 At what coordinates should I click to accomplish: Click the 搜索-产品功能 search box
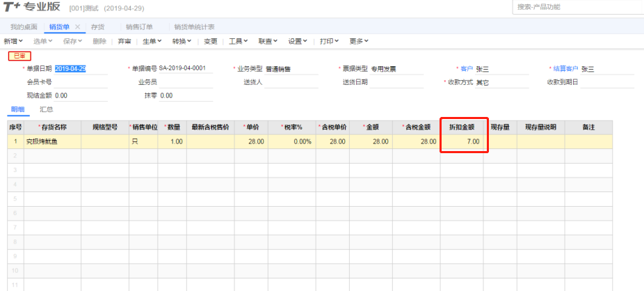(576, 7)
